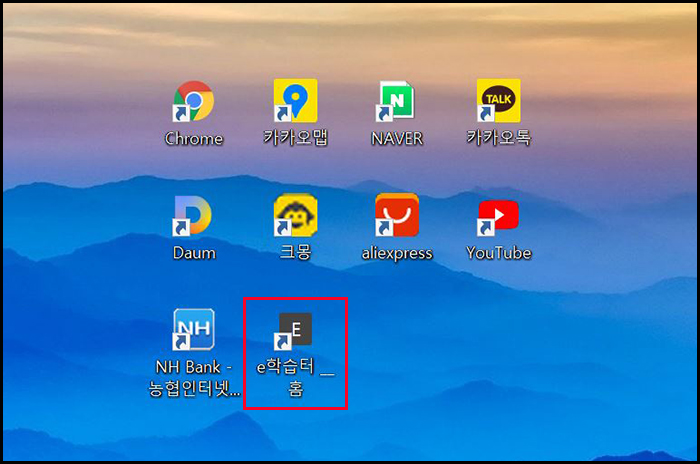The width and height of the screenshot is (700, 464).
Task: Click the 크몽 label text
Action: coord(296,252)
